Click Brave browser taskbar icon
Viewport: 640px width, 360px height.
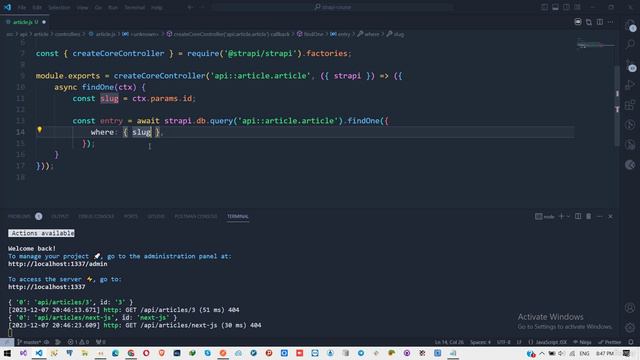[162, 353]
